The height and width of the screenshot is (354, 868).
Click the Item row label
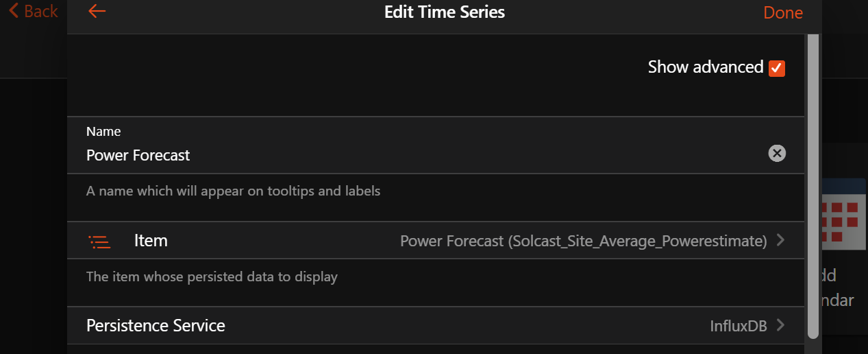coord(151,241)
